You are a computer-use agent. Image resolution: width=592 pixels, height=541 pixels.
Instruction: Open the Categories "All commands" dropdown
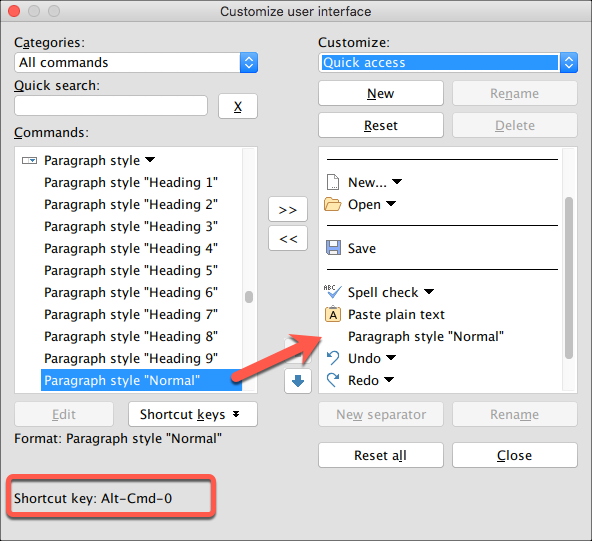tap(136, 63)
